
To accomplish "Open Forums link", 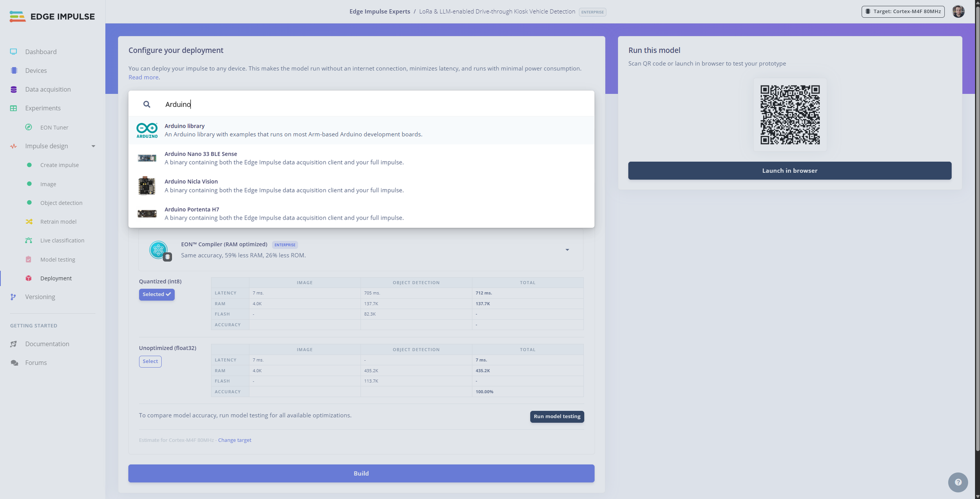I will (36, 363).
